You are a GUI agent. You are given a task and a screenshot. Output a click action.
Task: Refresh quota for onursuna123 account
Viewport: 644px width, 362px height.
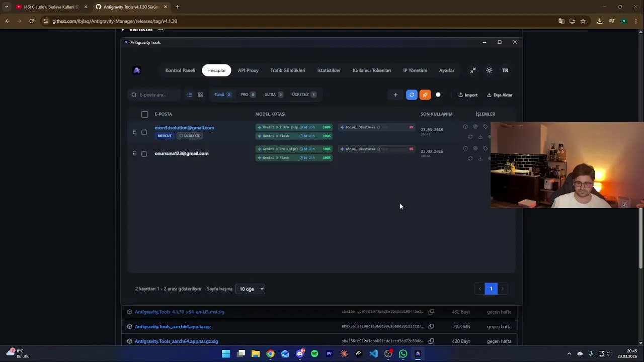(x=470, y=158)
